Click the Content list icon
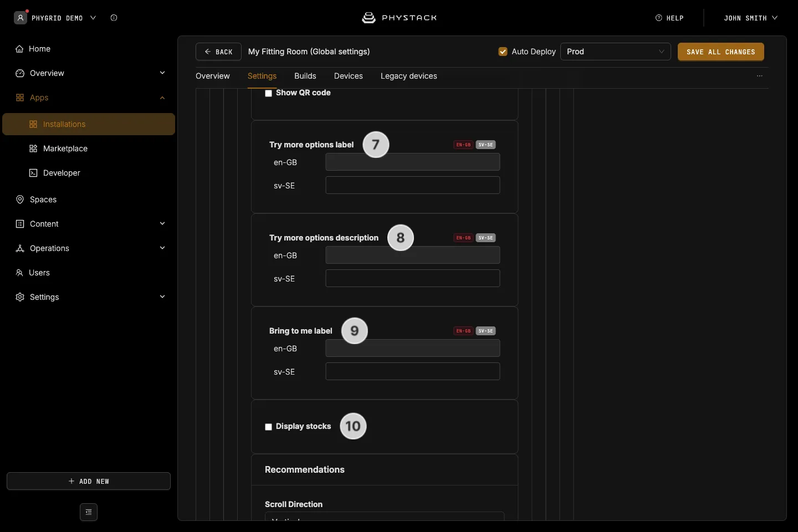 pyautogui.click(x=20, y=224)
